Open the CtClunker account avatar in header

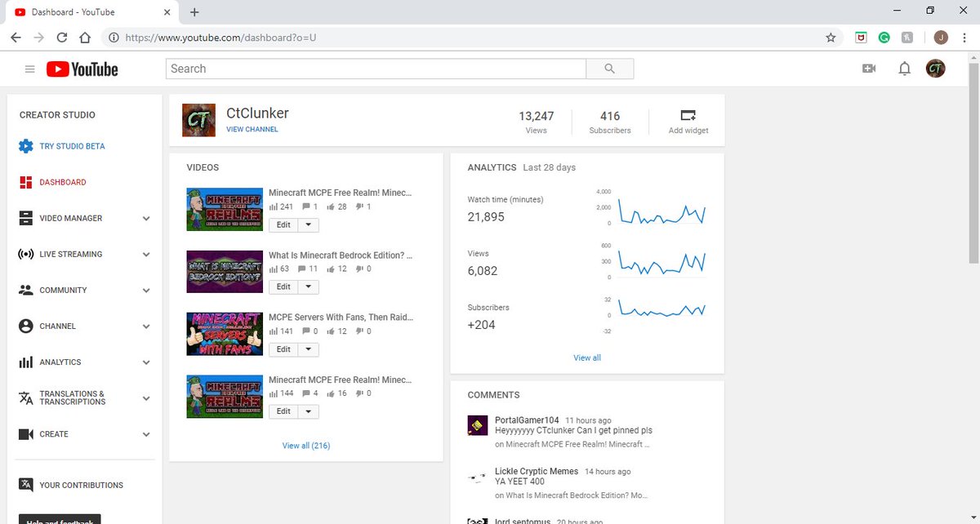935,69
